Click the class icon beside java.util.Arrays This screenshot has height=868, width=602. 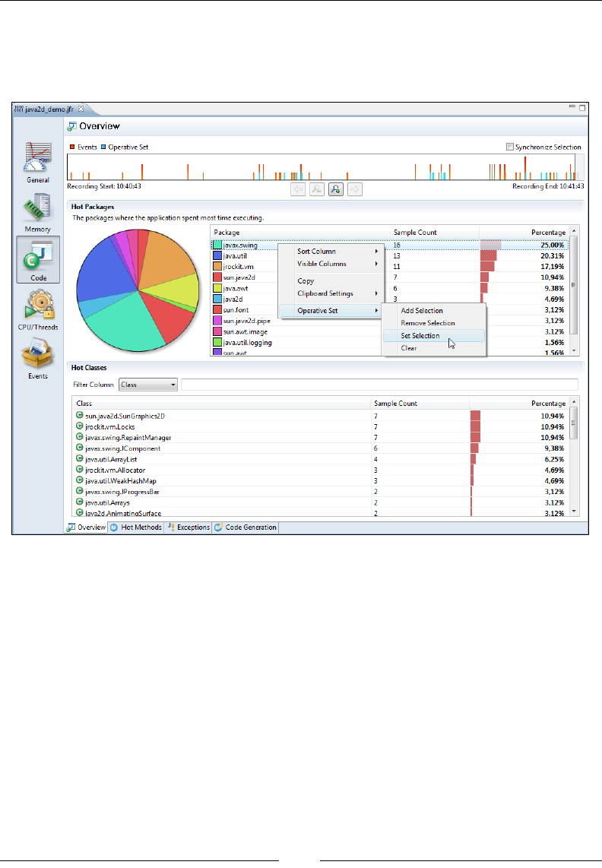[80, 502]
